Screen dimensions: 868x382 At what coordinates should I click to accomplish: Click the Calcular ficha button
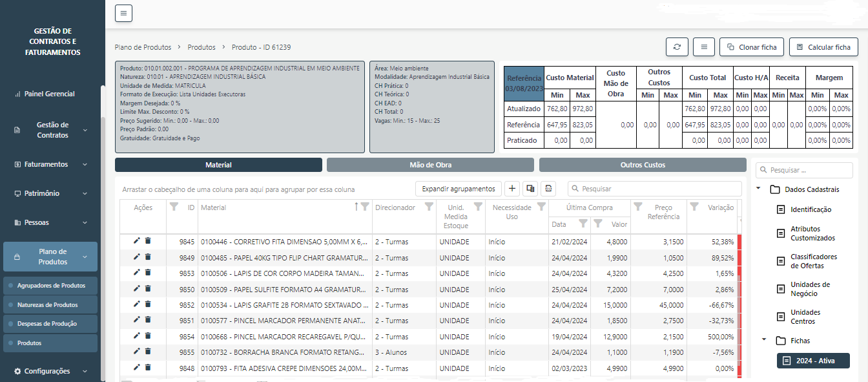pos(823,47)
